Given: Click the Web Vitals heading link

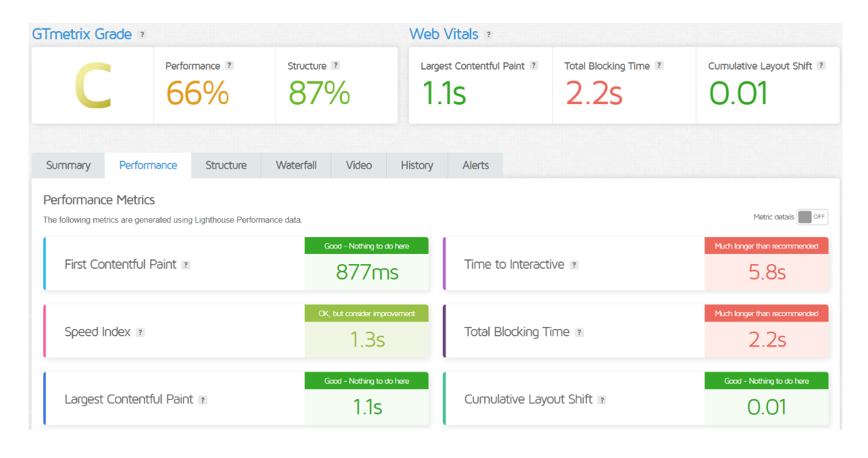Looking at the screenshot, I should click(x=443, y=34).
